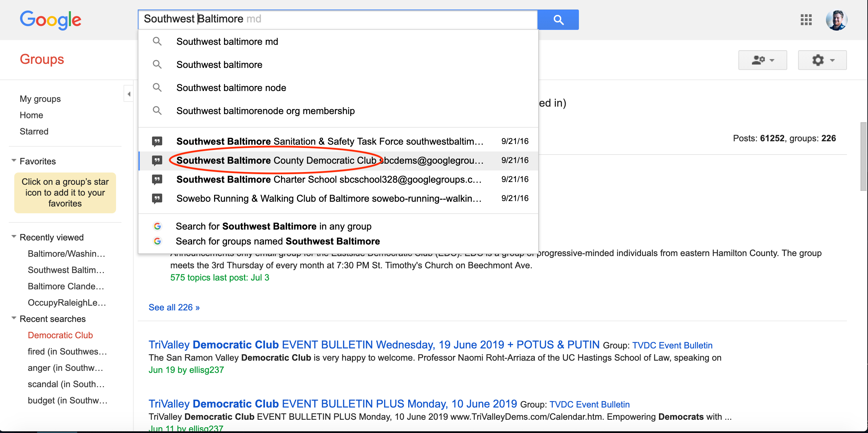Image resolution: width=868 pixels, height=433 pixels.
Task: Open Southwest Baltimore County Democratic Club group
Action: click(x=338, y=160)
